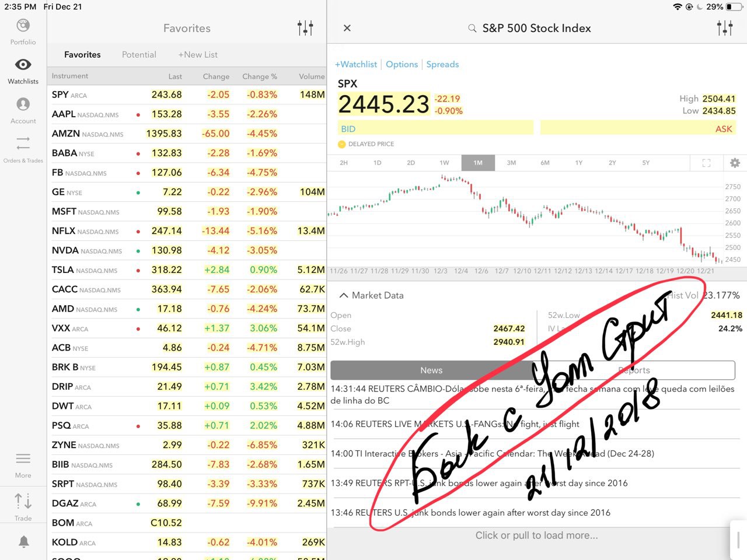The height and width of the screenshot is (560, 747).
Task: Open the AMZN watchlist row
Action: tap(187, 134)
